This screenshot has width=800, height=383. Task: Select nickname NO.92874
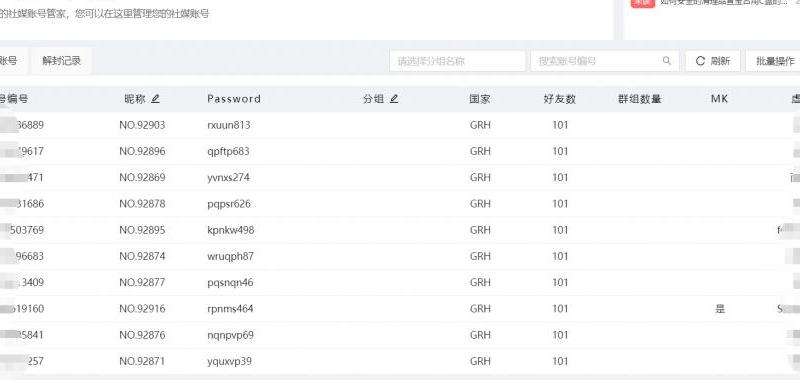(142, 256)
